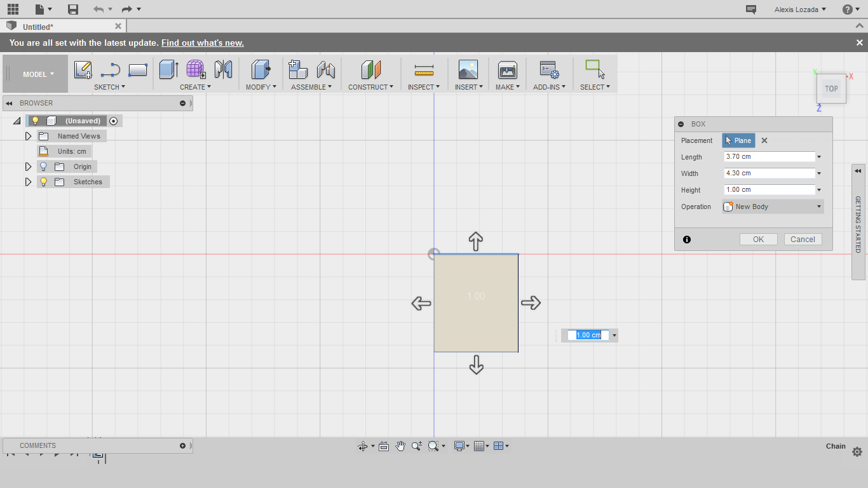868x488 pixels.
Task: Toggle visibility bulb of Origin folder
Action: click(43, 166)
